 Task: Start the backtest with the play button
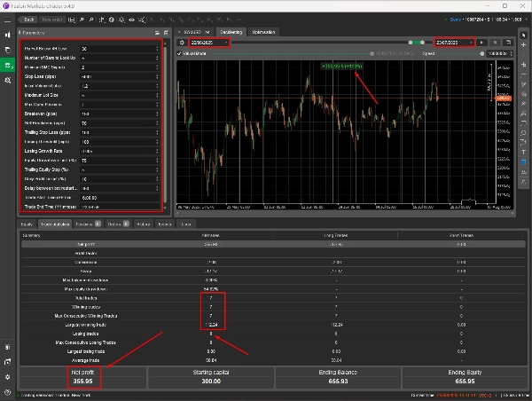tap(481, 43)
